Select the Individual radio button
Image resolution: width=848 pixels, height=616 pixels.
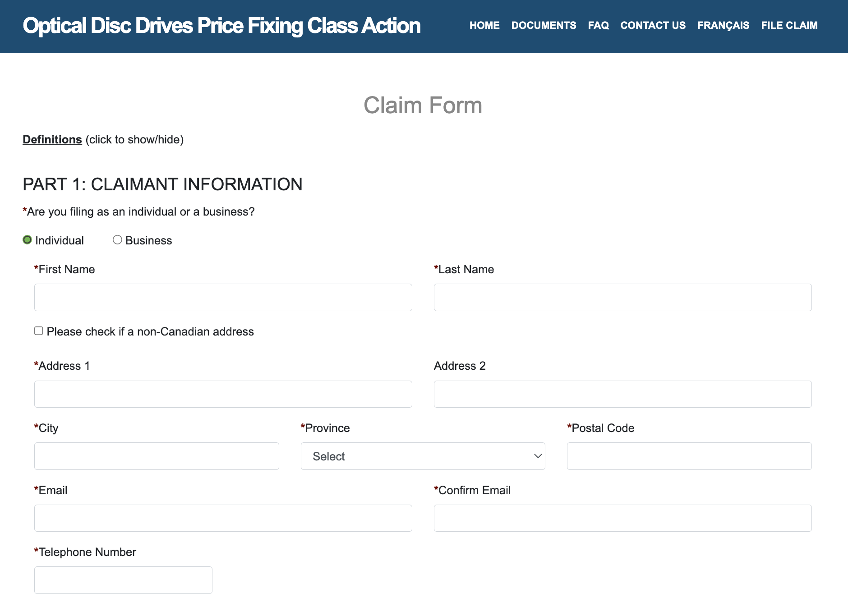point(28,240)
